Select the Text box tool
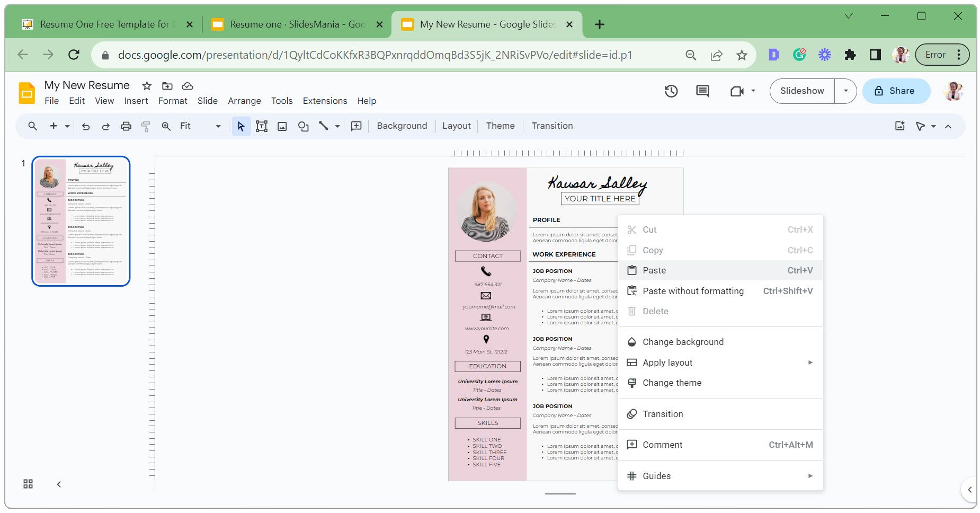 pyautogui.click(x=261, y=126)
